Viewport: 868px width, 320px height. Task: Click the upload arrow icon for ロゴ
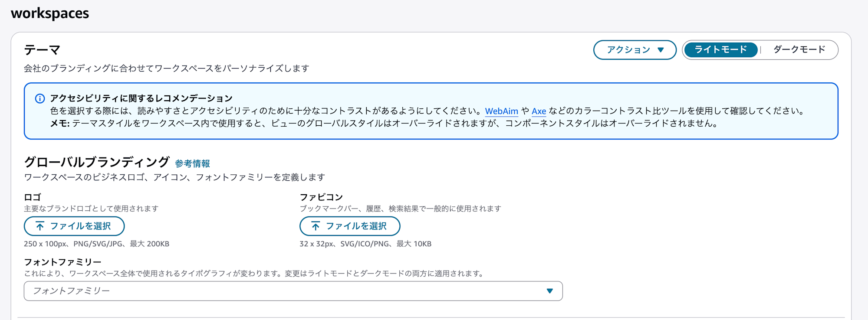[40, 226]
